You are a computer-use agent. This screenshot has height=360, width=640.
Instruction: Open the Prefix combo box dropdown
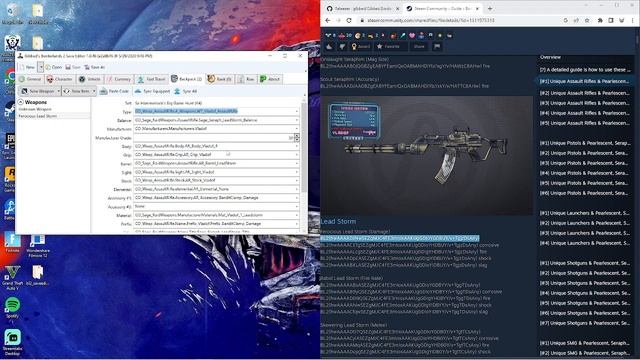(297, 224)
